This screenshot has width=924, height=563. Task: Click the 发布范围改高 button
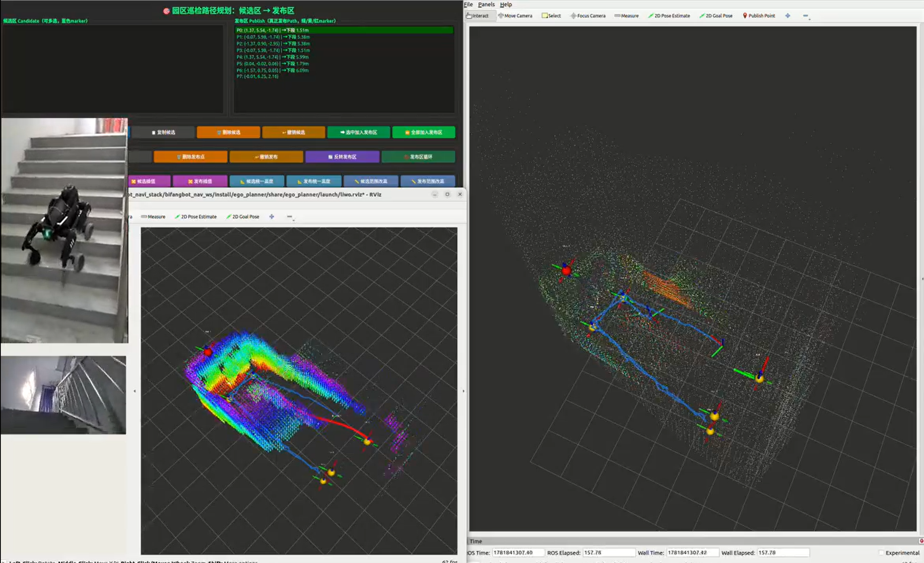[428, 181]
